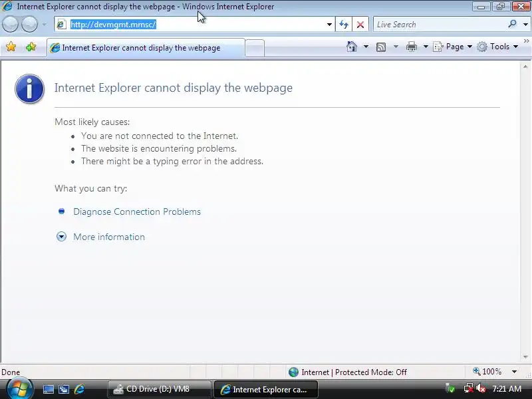
Task: Expand More information section
Action: pos(61,237)
